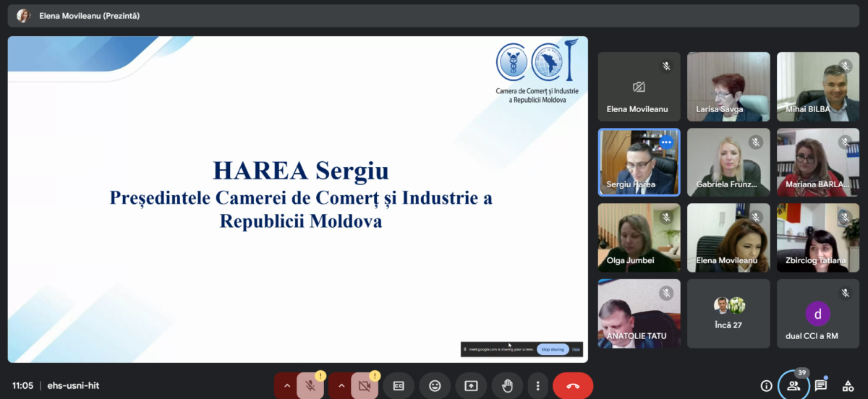Click muted mic icon on Mihai BILBA tile
Image resolution: width=868 pixels, height=399 pixels.
coord(846,66)
